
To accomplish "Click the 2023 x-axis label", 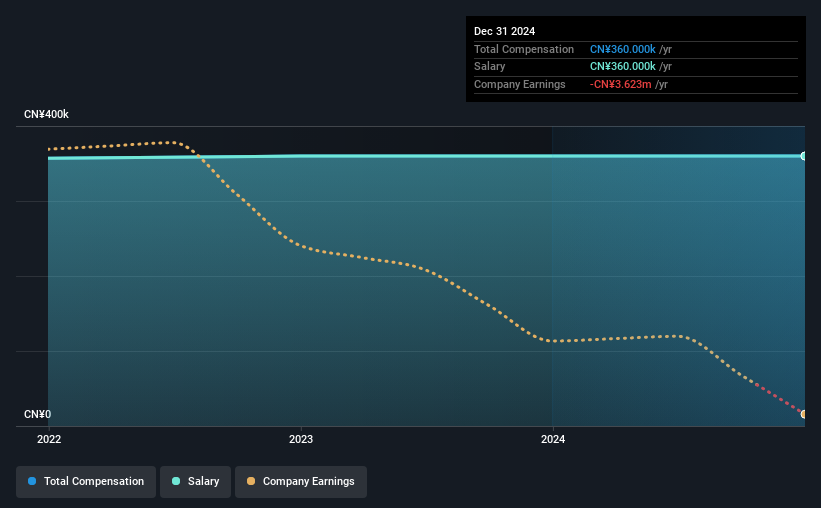I will [301, 439].
